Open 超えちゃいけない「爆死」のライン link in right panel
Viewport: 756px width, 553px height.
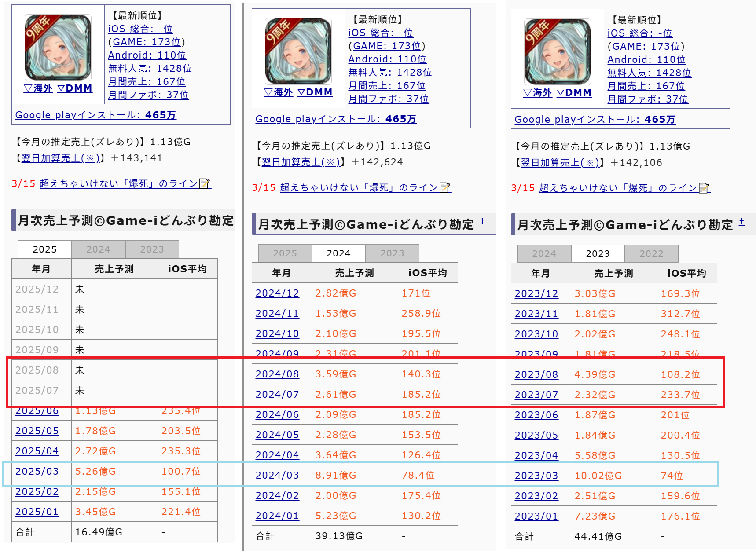pyautogui.click(x=618, y=188)
